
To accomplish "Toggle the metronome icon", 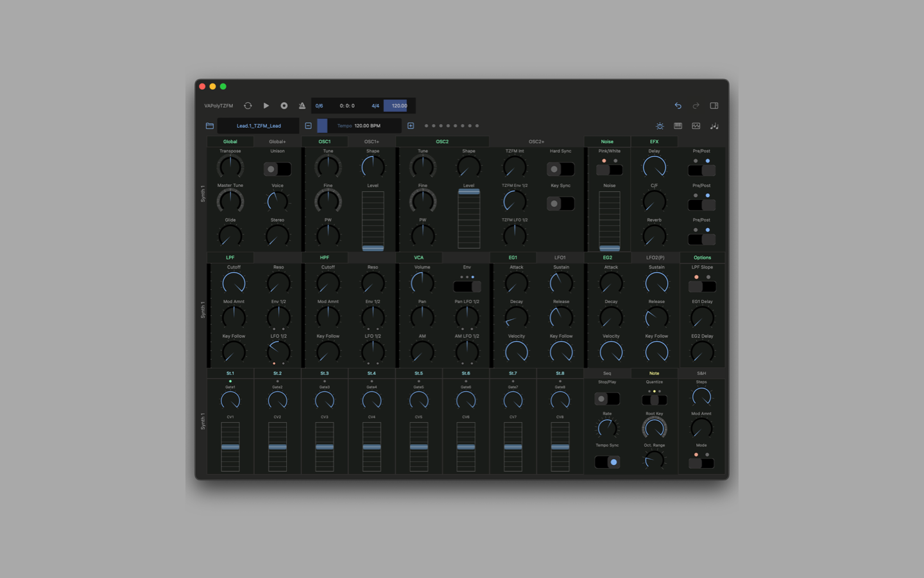I will 302,105.
